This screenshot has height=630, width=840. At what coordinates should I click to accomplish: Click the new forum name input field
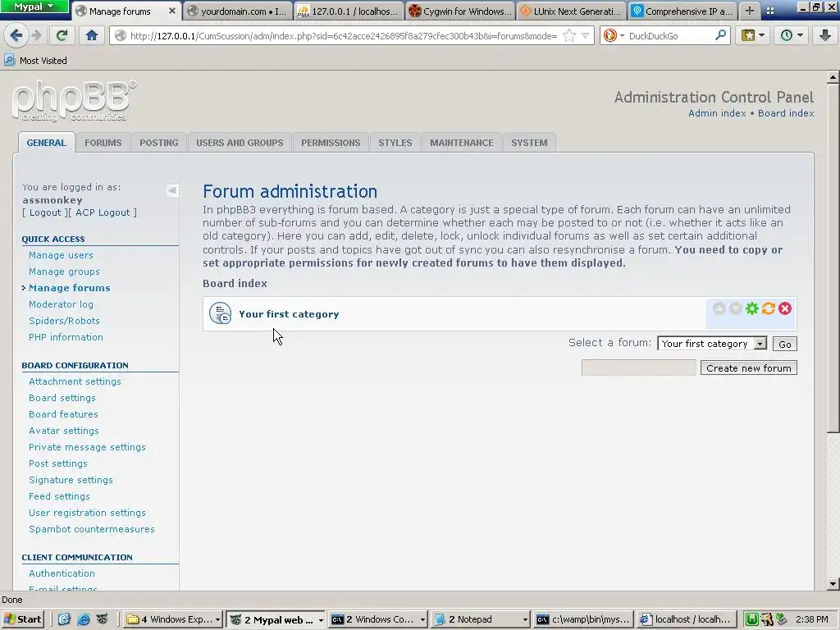coord(638,367)
